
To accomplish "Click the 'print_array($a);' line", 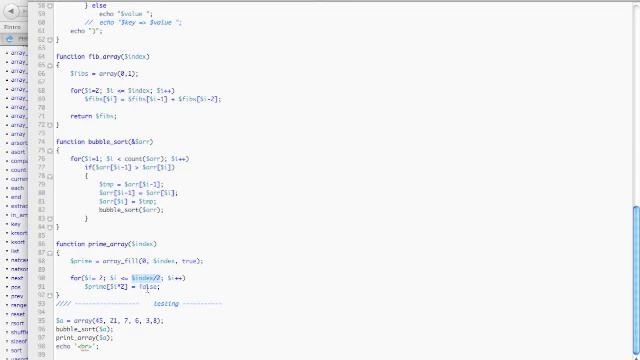I will tap(84, 338).
